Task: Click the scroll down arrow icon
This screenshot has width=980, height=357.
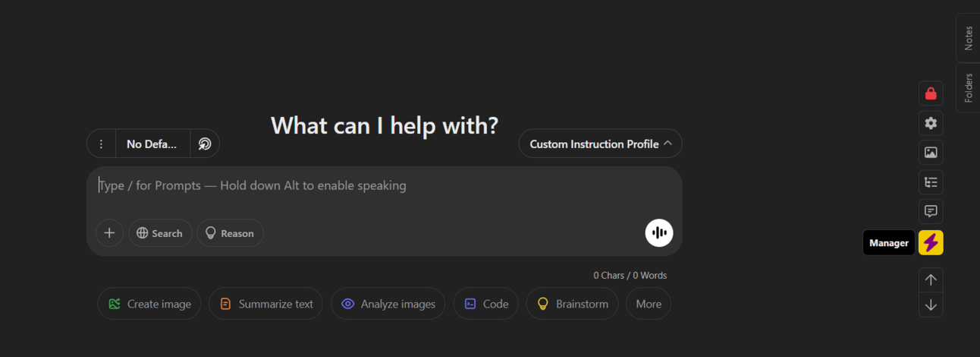Action: pyautogui.click(x=931, y=305)
